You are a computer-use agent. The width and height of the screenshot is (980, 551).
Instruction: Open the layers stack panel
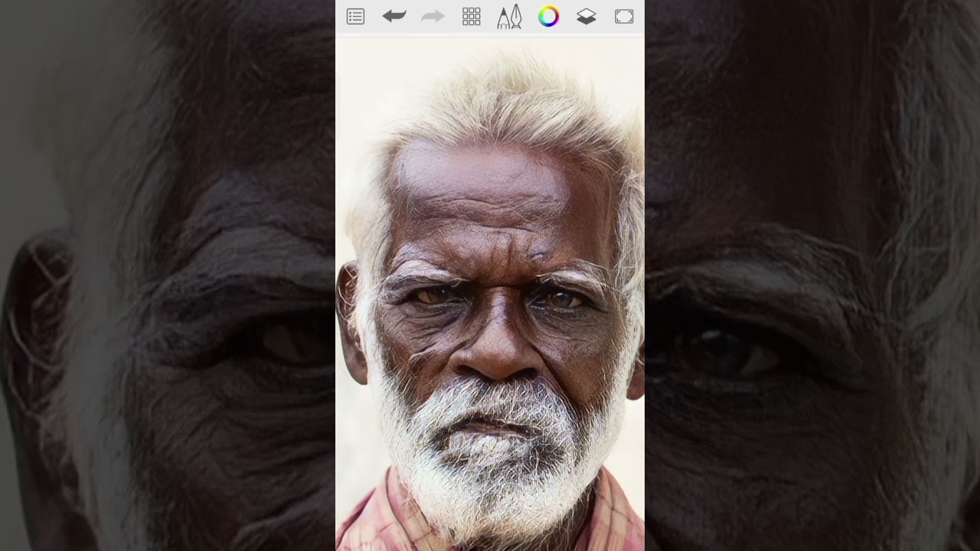[586, 17]
